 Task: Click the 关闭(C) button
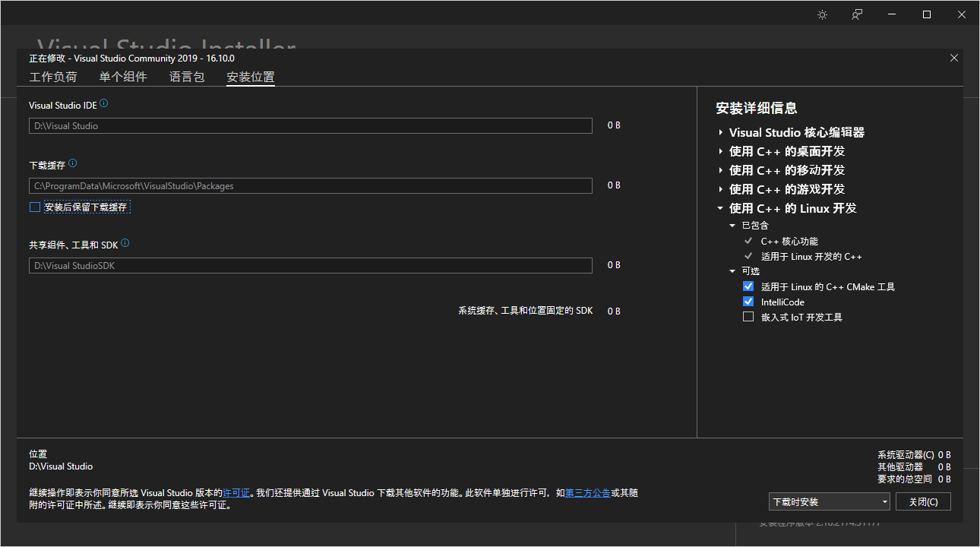tap(923, 501)
